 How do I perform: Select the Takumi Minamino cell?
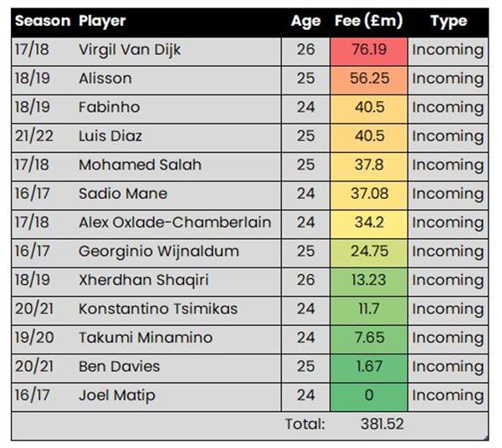pyautogui.click(x=146, y=338)
